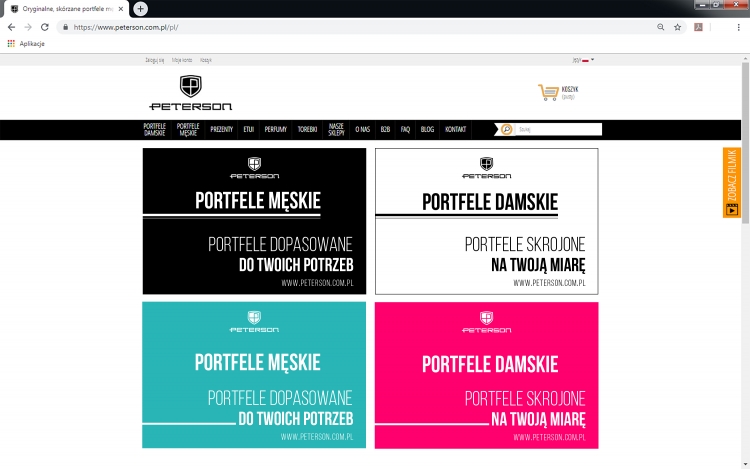The height and width of the screenshot is (469, 750).
Task: Click the Zaloguj się link
Action: point(154,61)
